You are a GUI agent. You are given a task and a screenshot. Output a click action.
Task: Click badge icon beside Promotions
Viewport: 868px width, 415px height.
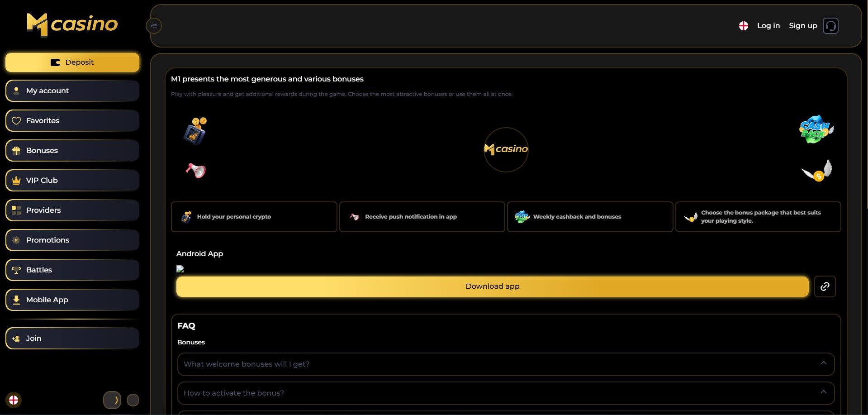(16, 240)
